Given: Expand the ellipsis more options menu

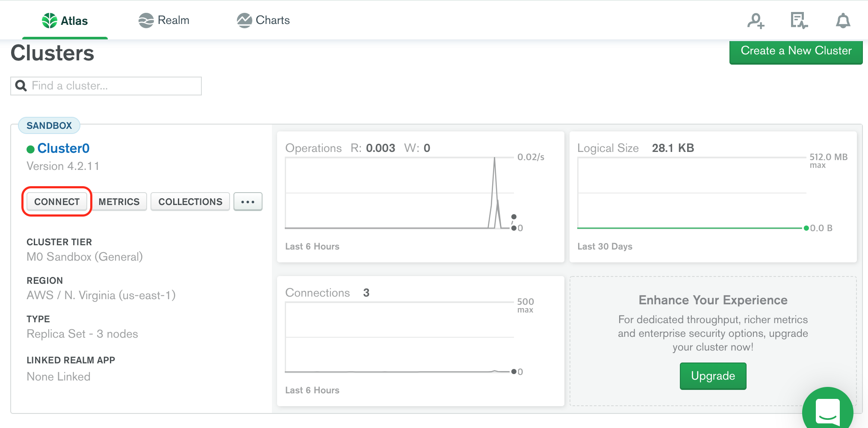Looking at the screenshot, I should coord(248,202).
